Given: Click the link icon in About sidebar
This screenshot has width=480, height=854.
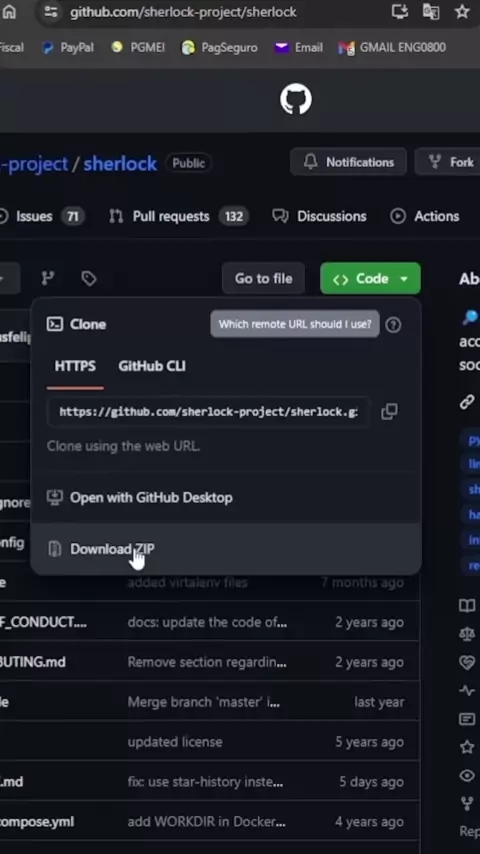Looking at the screenshot, I should tap(467, 402).
